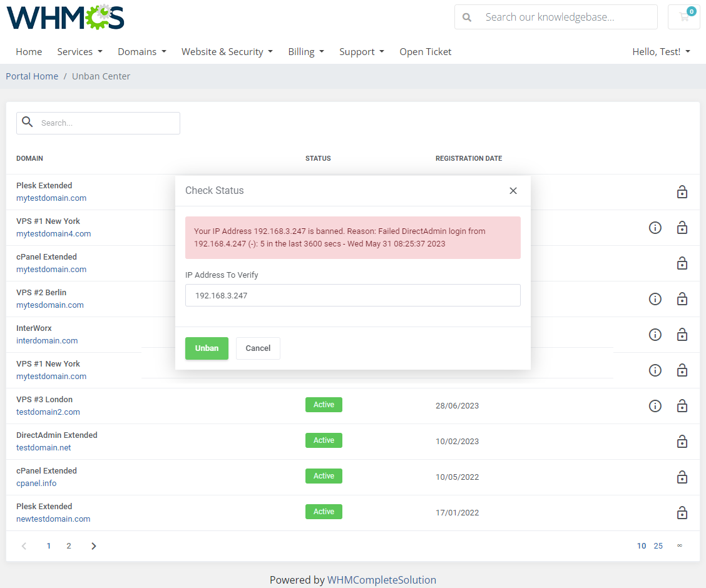This screenshot has height=588, width=706.
Task: Click unlock icon for testdomain.net row
Action: point(682,442)
